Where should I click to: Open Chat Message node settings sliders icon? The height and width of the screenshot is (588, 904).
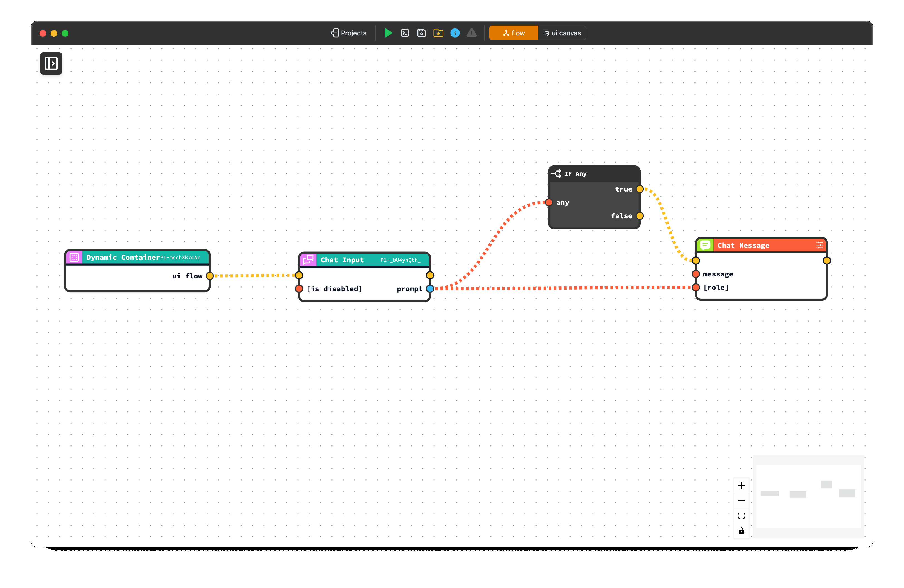pos(819,245)
